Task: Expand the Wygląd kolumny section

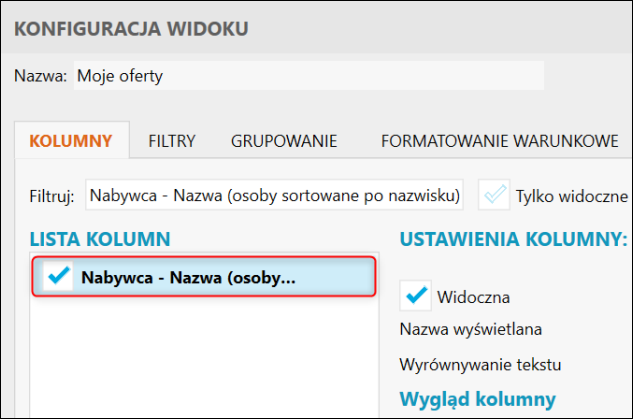Action: (x=477, y=400)
